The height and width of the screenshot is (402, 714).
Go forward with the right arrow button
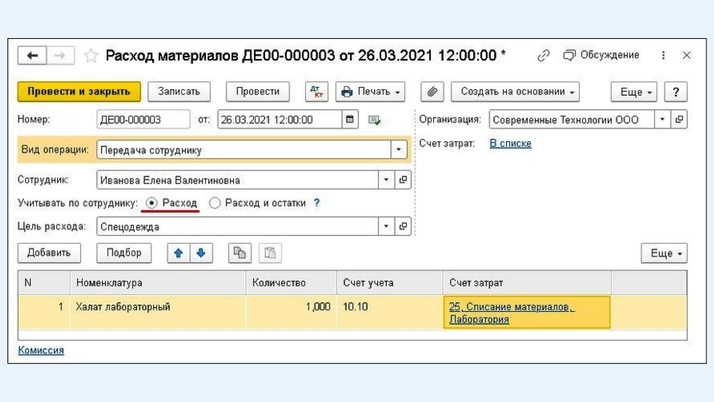click(x=60, y=56)
